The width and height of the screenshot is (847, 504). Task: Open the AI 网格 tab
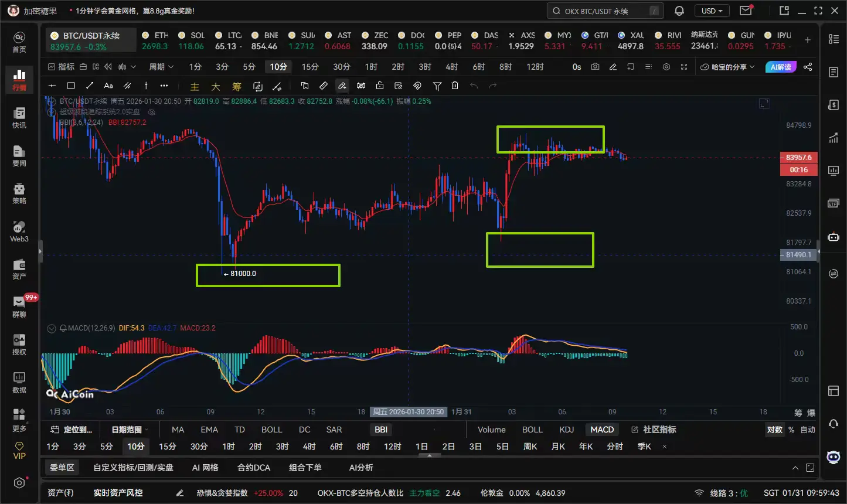(x=205, y=468)
